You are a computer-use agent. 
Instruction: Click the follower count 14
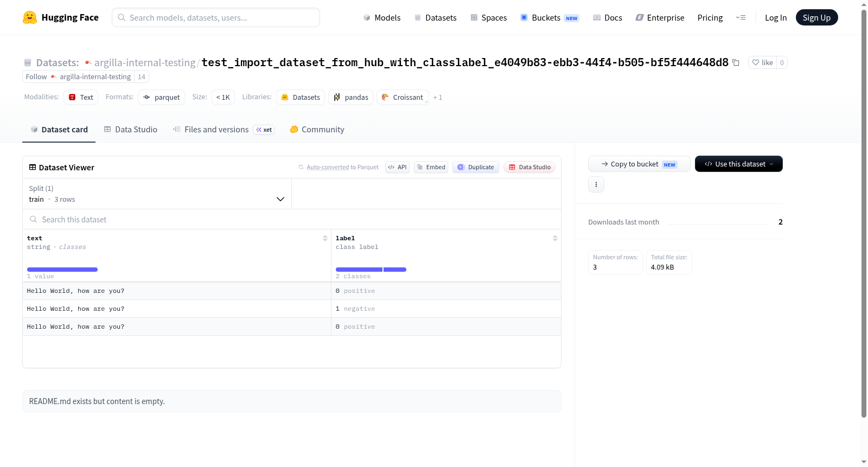(x=142, y=77)
